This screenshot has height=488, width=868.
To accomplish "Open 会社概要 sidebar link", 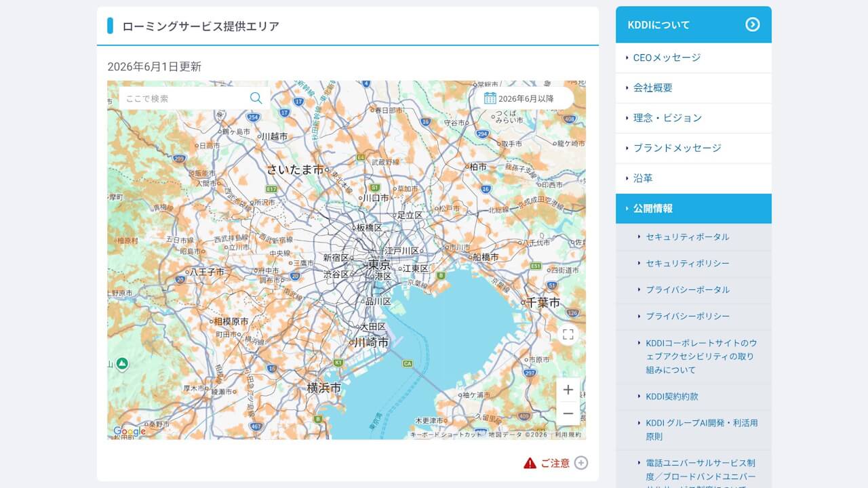I will [x=694, y=88].
